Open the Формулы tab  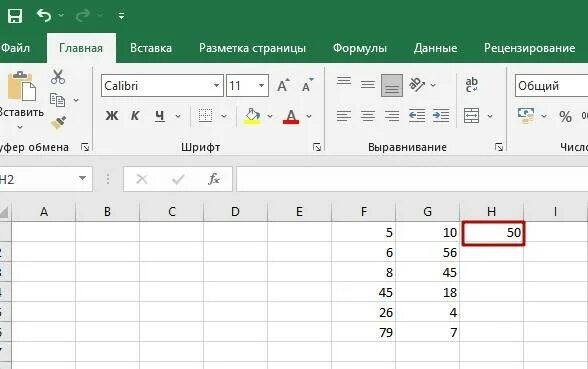(360, 48)
